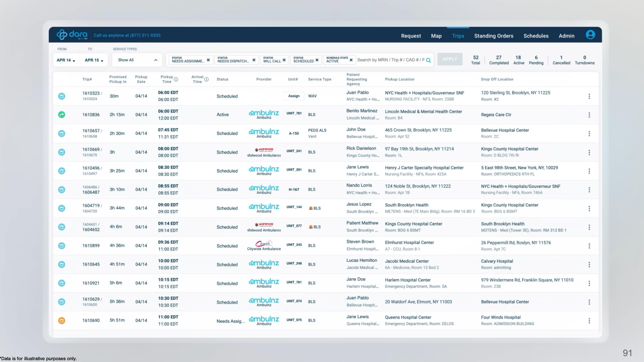Open the three-dot menu for trip 1610690
The height and width of the screenshot is (362, 644).
coord(589,321)
